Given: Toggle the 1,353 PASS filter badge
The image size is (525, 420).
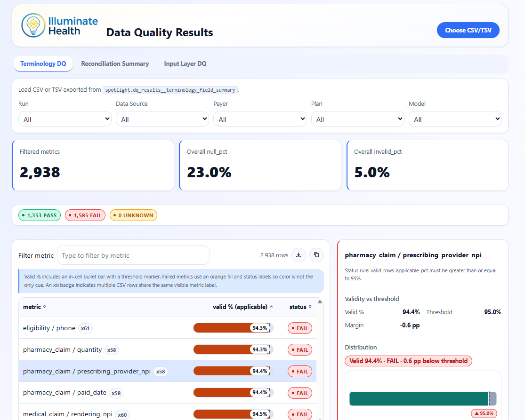Looking at the screenshot, I should click(x=40, y=214).
